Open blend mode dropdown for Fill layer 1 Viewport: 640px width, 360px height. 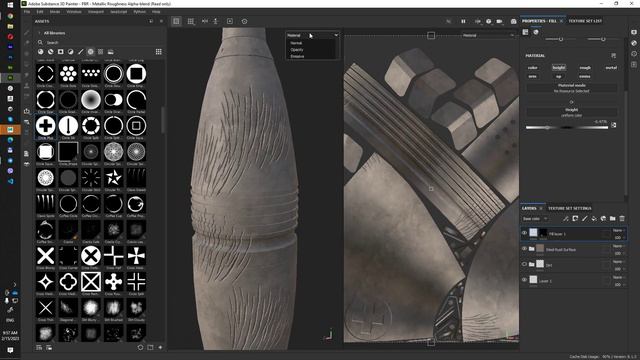618,230
